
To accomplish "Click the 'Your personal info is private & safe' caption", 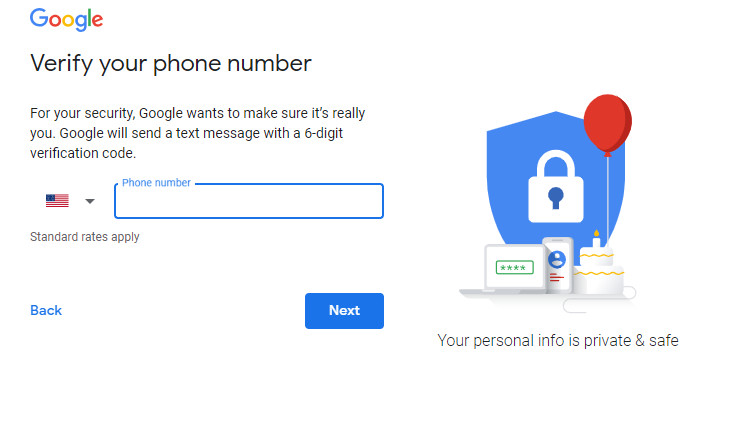I will [558, 340].
